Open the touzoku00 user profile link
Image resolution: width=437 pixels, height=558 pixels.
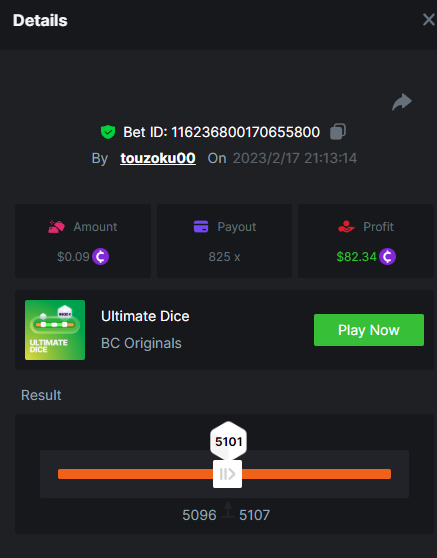[158, 158]
